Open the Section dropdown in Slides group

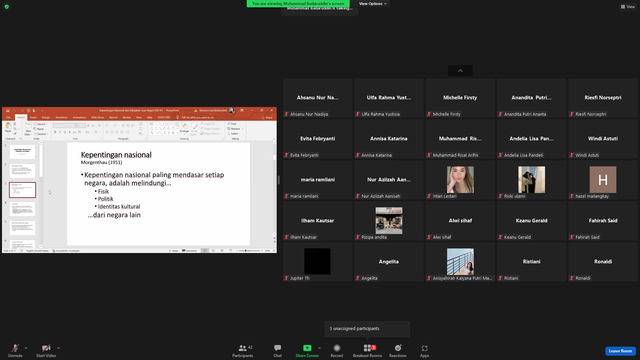point(41,134)
